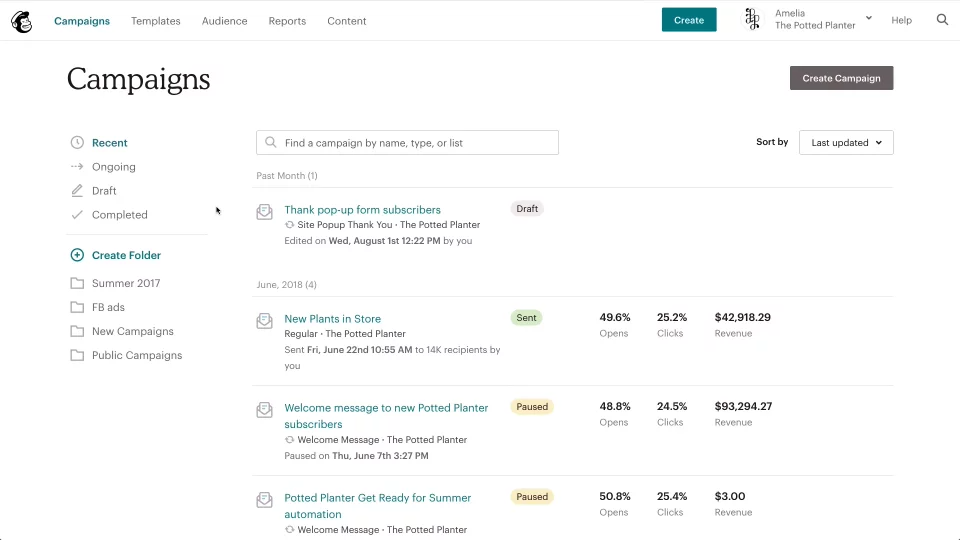Screen dimensions: 960x540
Task: Focus the Find a campaign search field
Action: point(408,143)
